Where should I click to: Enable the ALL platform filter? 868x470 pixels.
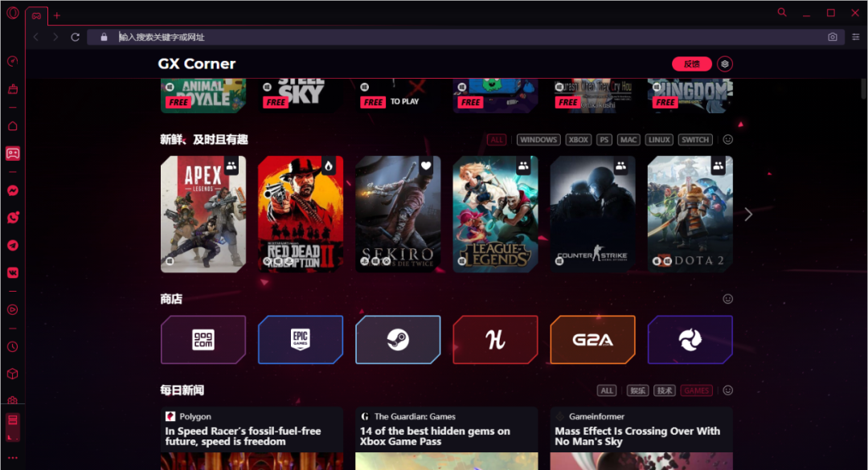point(497,140)
